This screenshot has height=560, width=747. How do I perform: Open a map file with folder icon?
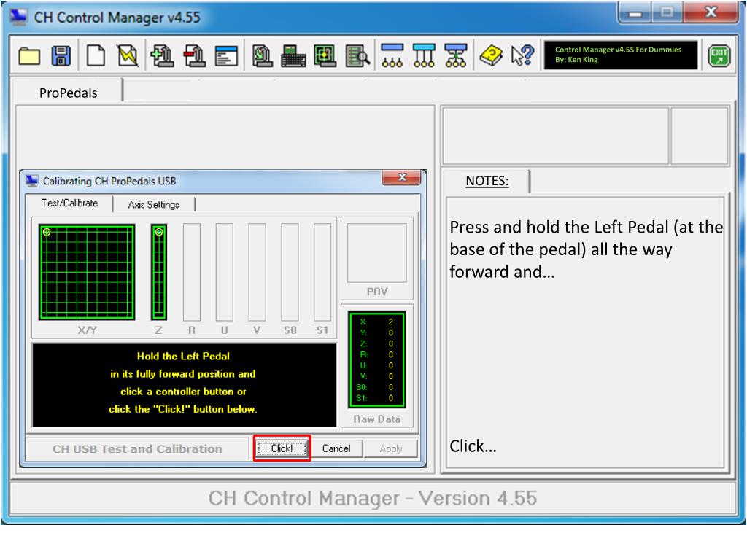pos(29,55)
